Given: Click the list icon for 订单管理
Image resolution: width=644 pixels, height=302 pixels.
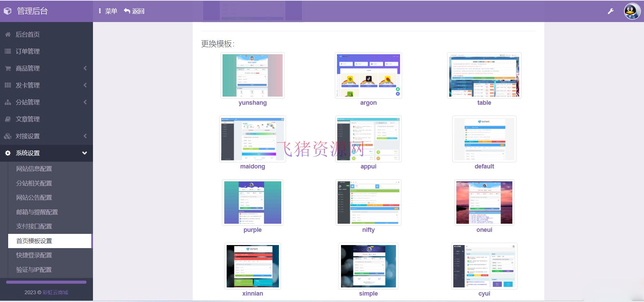Looking at the screenshot, I should [8, 51].
